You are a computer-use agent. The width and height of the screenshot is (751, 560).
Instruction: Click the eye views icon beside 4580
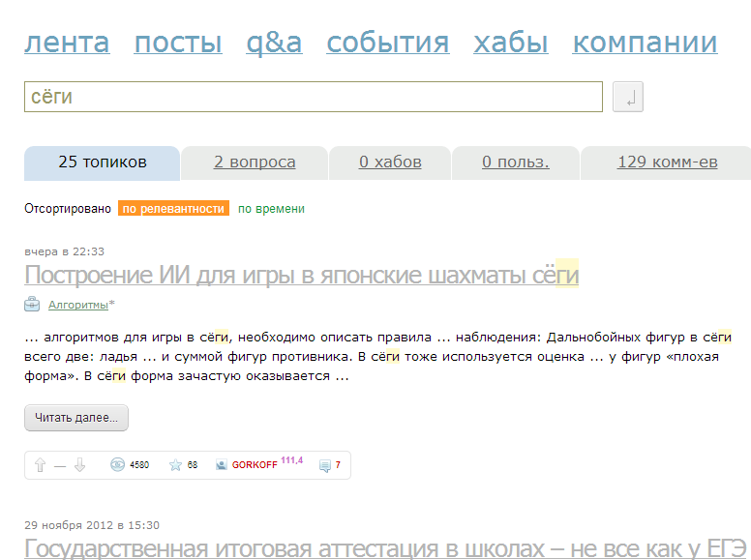(117, 464)
